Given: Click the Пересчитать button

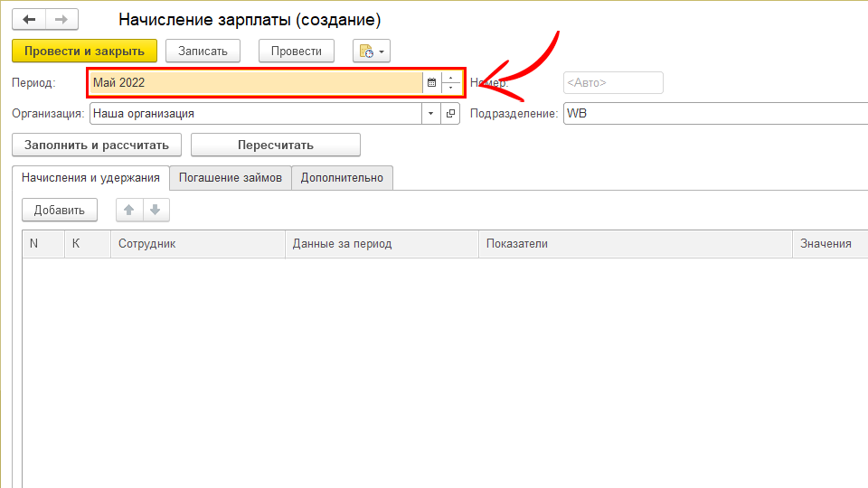Looking at the screenshot, I should 275,145.
